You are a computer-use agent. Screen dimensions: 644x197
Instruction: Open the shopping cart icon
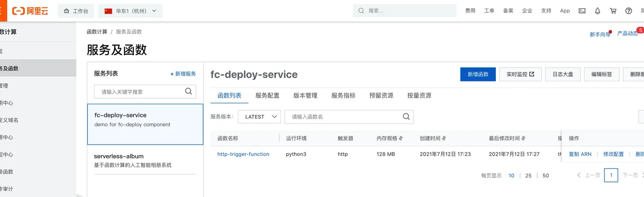tap(613, 11)
